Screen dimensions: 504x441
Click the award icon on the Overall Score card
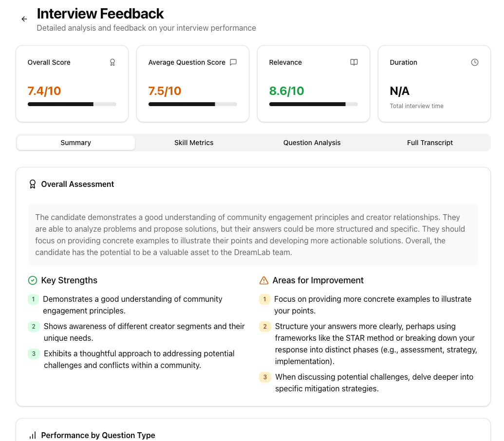112,62
